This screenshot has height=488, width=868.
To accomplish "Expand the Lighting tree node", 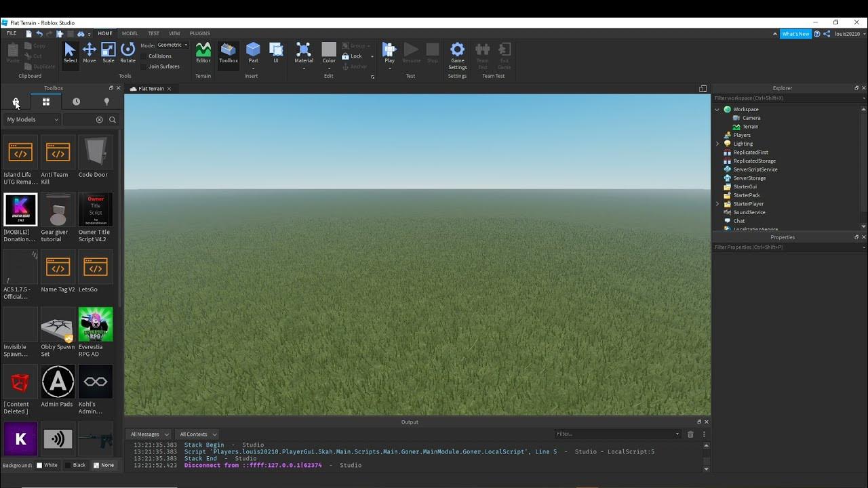I will [x=717, y=144].
